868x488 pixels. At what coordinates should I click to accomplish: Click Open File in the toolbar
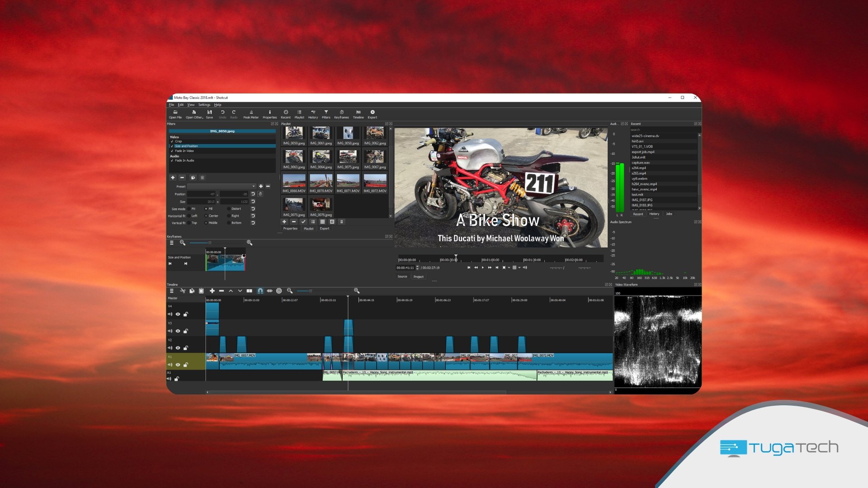[x=175, y=114]
